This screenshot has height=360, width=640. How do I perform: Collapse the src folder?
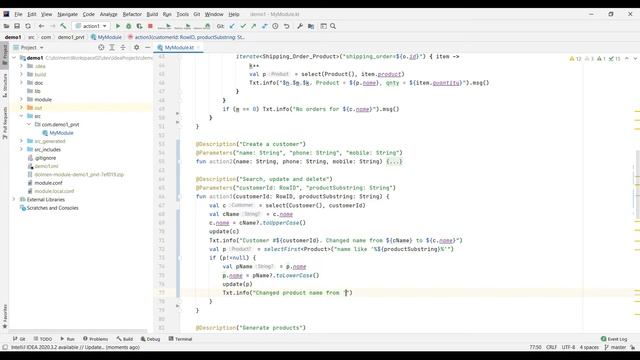tap(22, 116)
